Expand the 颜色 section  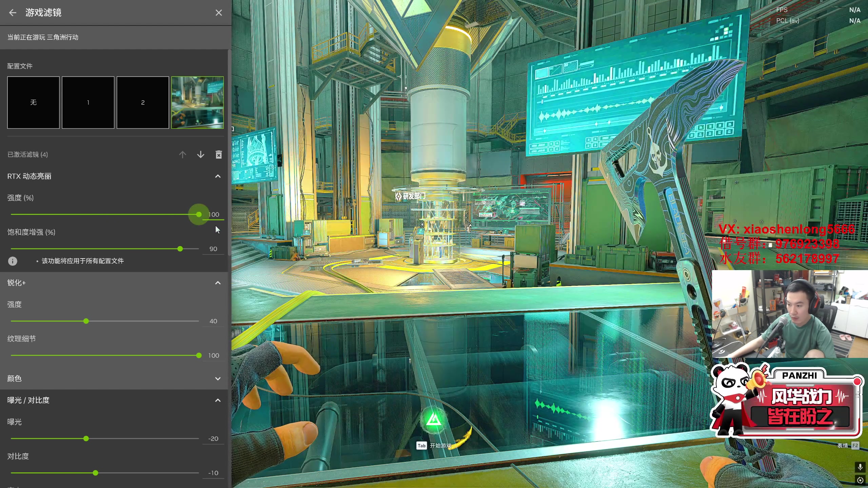(218, 379)
